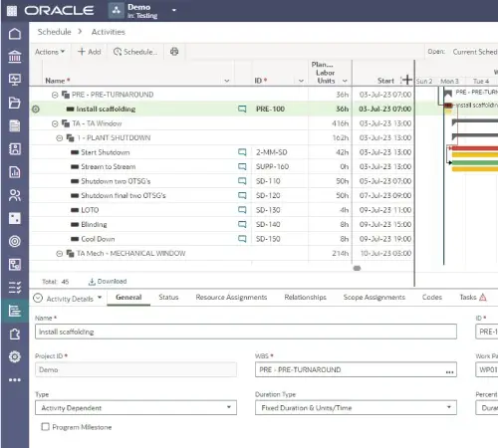Go to Activities breadcrumb
Viewport: 498px width, 448px height.
pyautogui.click(x=109, y=32)
